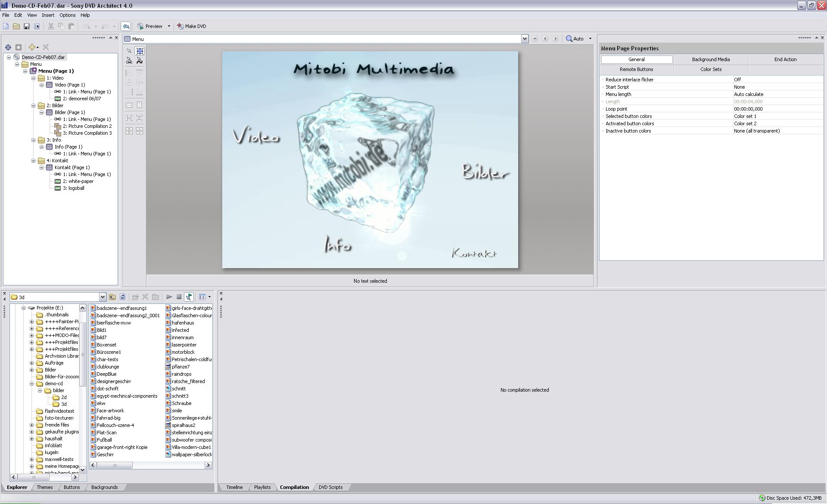Expand the Aufträge folder in Explorer
The width and height of the screenshot is (827, 504).
(x=31, y=363)
